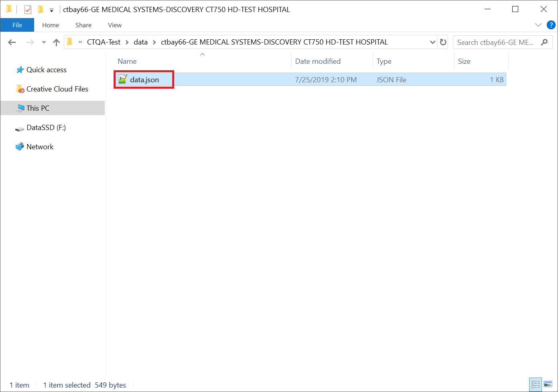Click the 1 KB size cell
The width and height of the screenshot is (558, 392).
coord(497,80)
